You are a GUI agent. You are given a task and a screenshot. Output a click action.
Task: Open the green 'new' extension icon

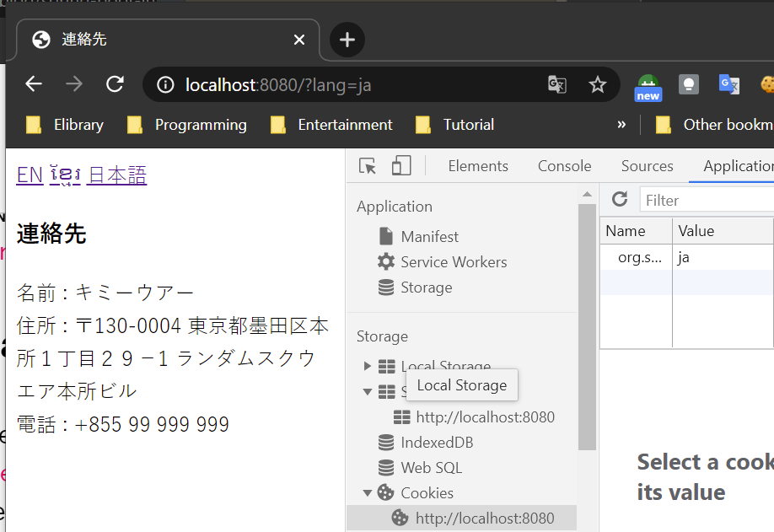(x=648, y=87)
